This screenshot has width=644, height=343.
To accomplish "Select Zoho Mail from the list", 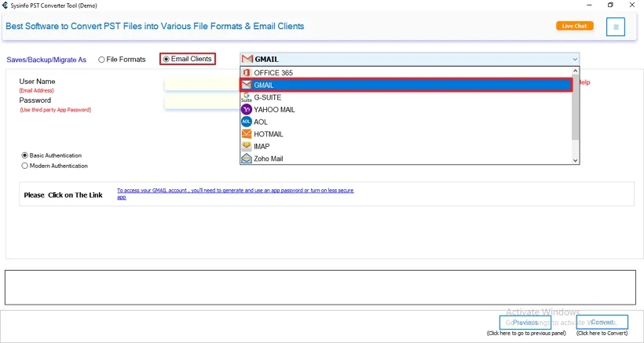I will [x=406, y=159].
